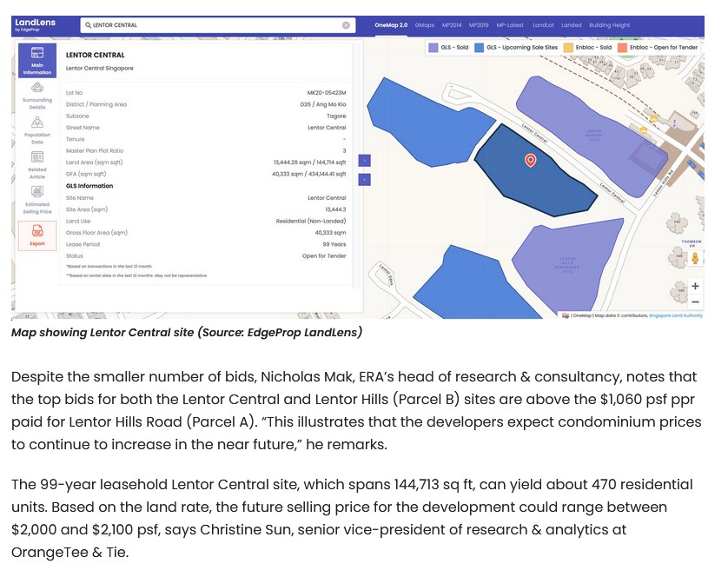Click the Lease Period 99 Years value
Image resolution: width=728 pixels, height=577 pixels.
coord(334,244)
